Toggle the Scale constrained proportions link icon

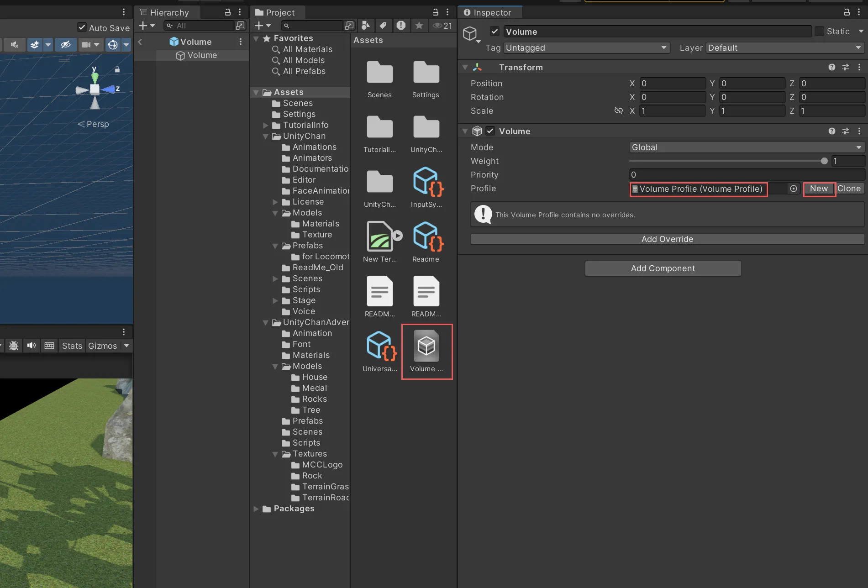coord(618,110)
